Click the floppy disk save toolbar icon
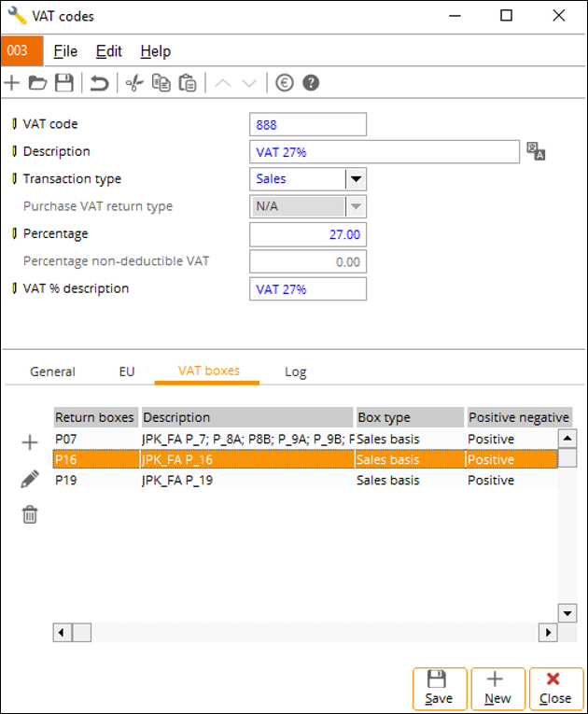The width and height of the screenshot is (588, 714). point(64,83)
